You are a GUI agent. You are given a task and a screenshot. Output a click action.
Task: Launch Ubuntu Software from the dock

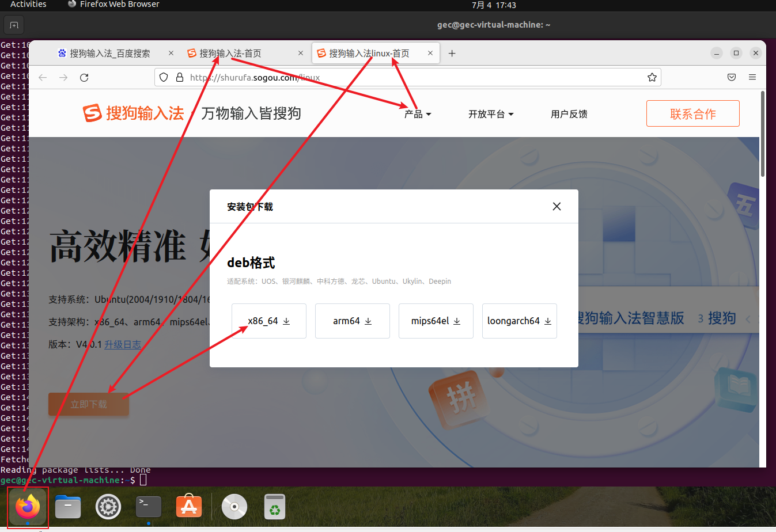tap(189, 507)
